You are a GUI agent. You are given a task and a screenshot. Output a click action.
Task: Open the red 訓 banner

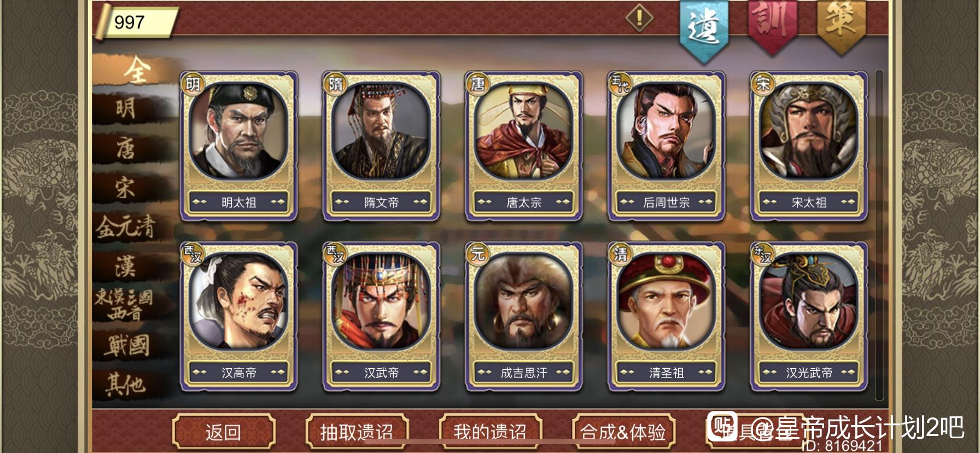[772, 25]
